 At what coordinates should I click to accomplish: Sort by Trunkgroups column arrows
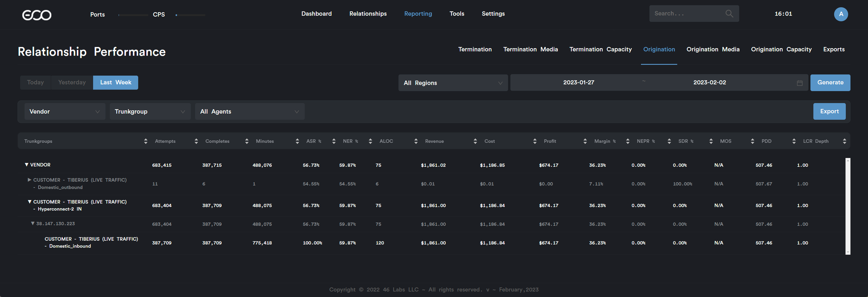tap(146, 141)
